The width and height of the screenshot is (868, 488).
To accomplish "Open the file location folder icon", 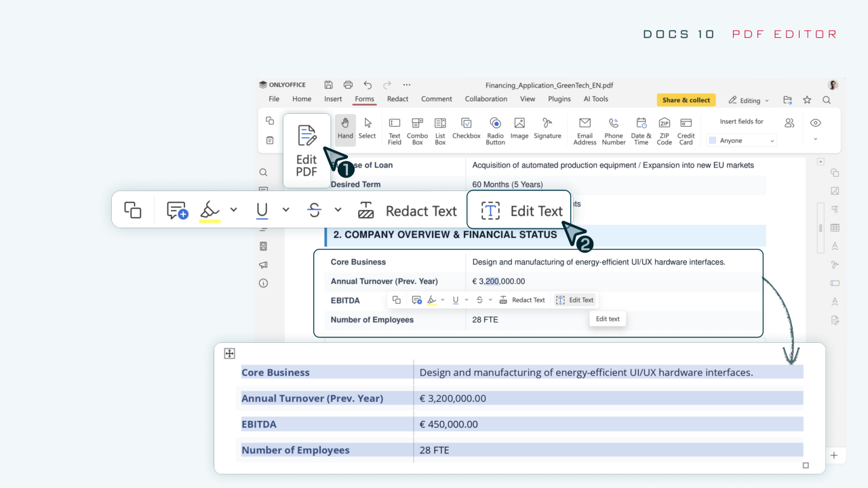I will (x=787, y=100).
